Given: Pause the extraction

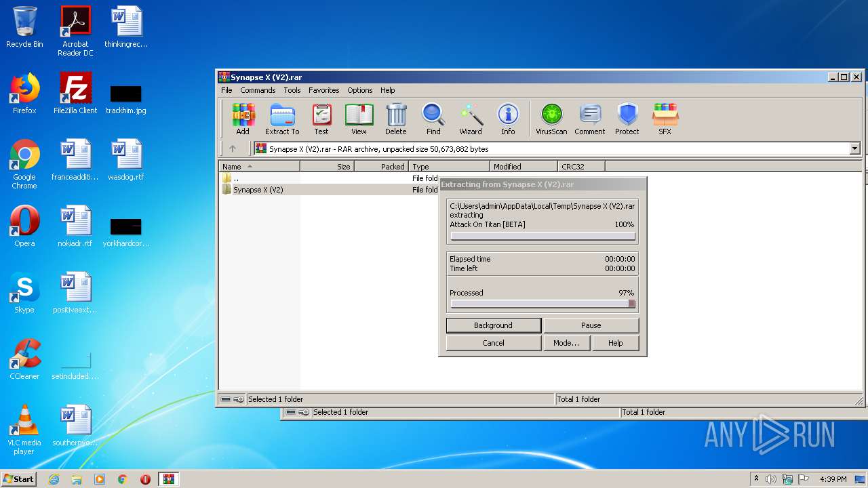Looking at the screenshot, I should (591, 325).
